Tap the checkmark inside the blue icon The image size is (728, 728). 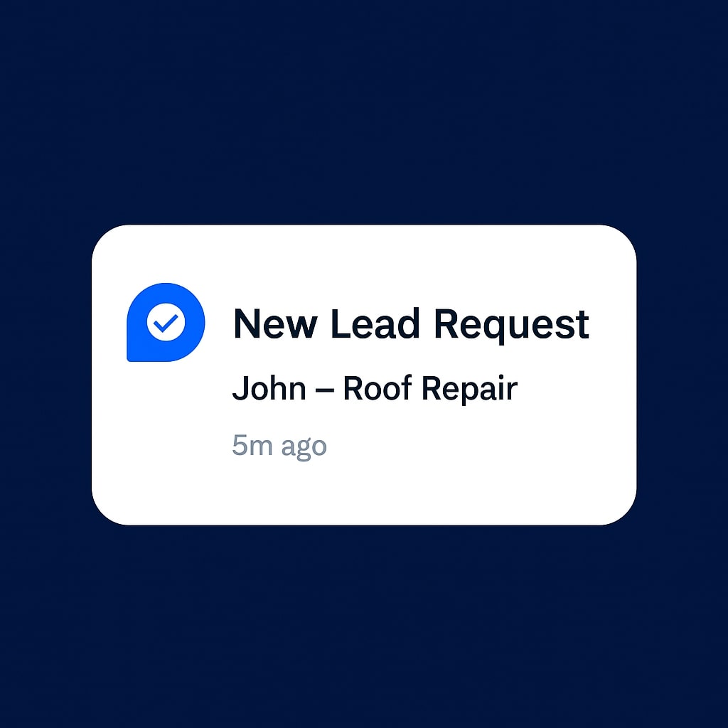pyautogui.click(x=166, y=322)
